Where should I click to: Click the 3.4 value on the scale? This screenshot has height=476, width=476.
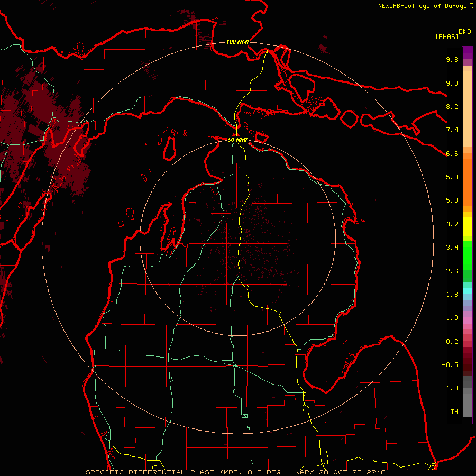tap(452, 248)
